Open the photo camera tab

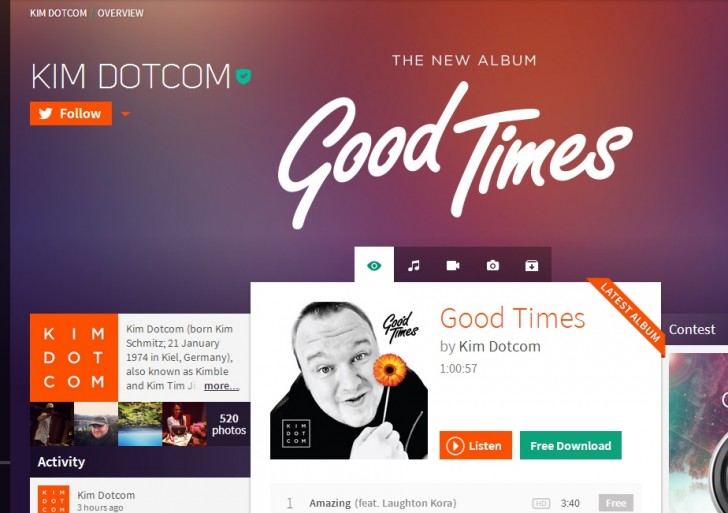tap(493, 266)
